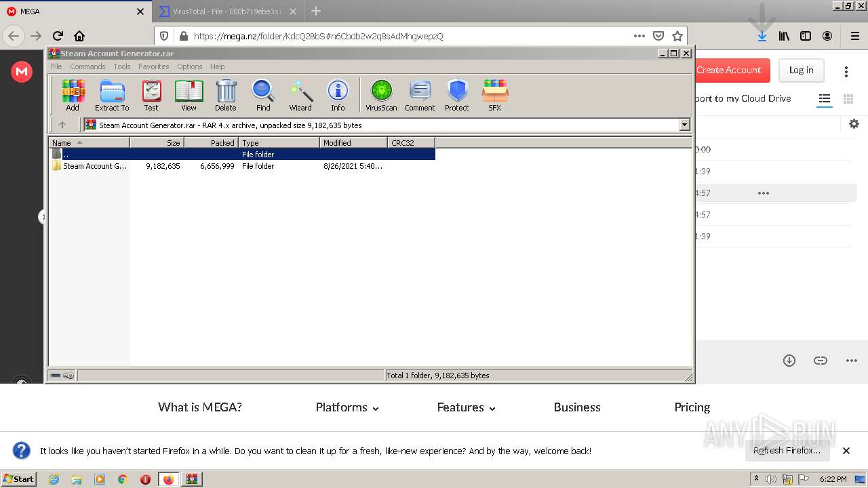The width and height of the screenshot is (868, 488).
Task: Expand the Features dropdown on MEGA
Action: pyautogui.click(x=467, y=407)
